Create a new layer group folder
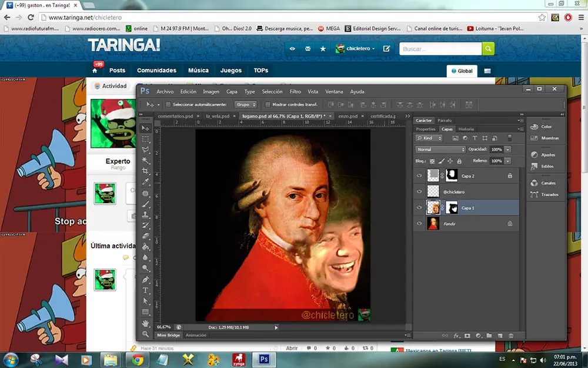This screenshot has height=368, width=588. coord(489,336)
